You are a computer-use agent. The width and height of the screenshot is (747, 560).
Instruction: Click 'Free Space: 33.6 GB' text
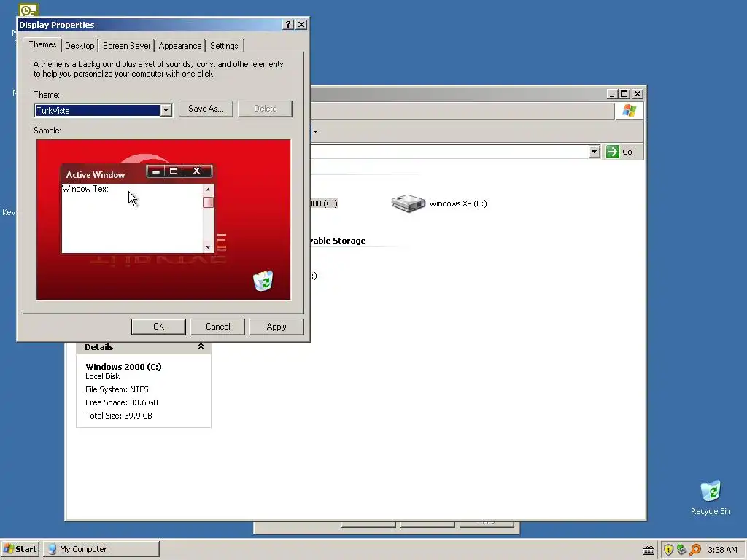[x=122, y=402]
